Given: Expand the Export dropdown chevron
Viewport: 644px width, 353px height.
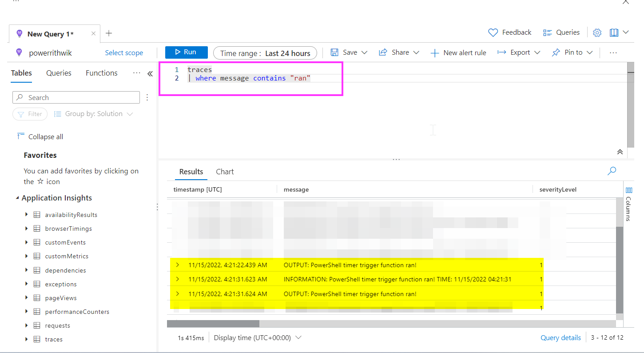Looking at the screenshot, I should tap(537, 52).
